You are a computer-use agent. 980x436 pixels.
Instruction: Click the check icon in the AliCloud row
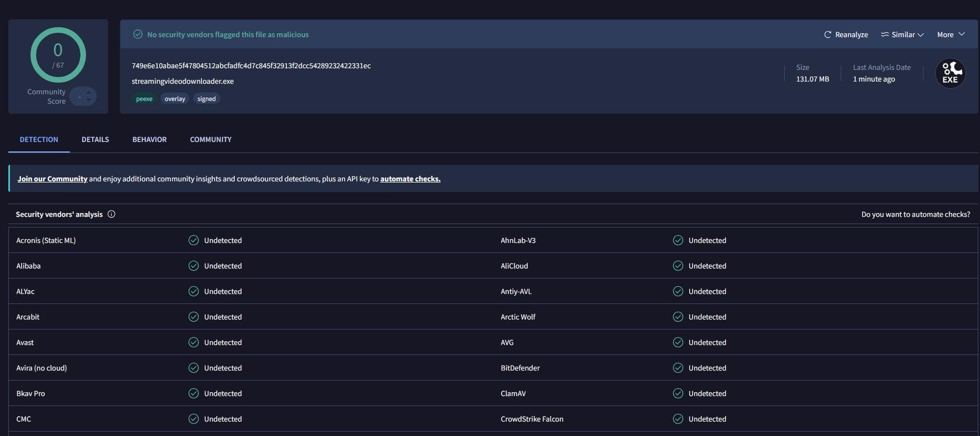(x=678, y=266)
